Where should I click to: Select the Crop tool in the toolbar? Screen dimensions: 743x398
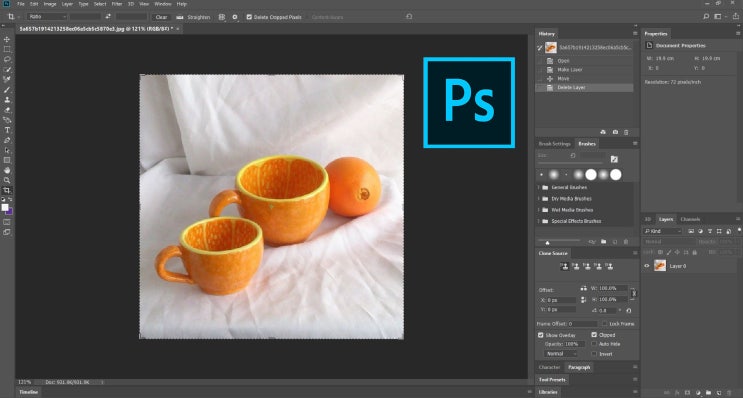[x=7, y=190]
